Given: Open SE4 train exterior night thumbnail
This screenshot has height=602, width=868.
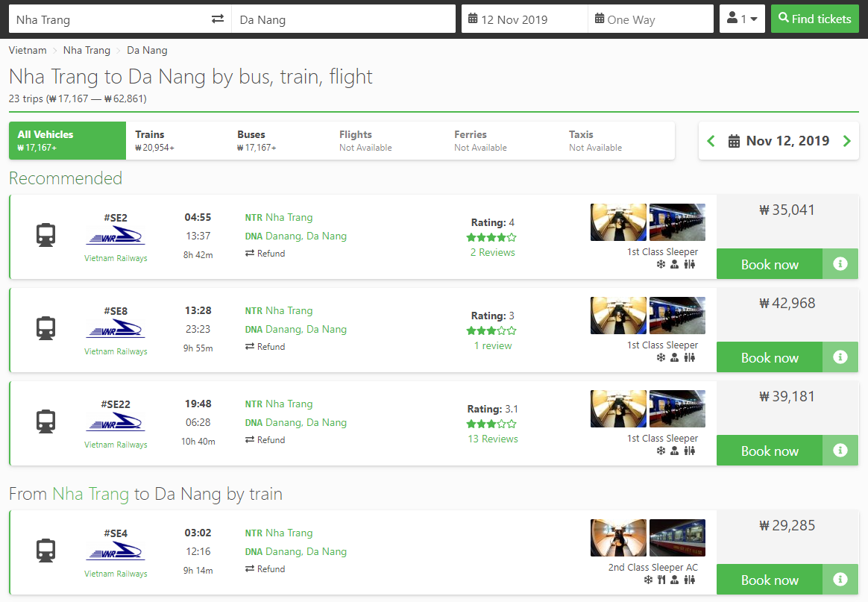Looking at the screenshot, I should point(678,538).
